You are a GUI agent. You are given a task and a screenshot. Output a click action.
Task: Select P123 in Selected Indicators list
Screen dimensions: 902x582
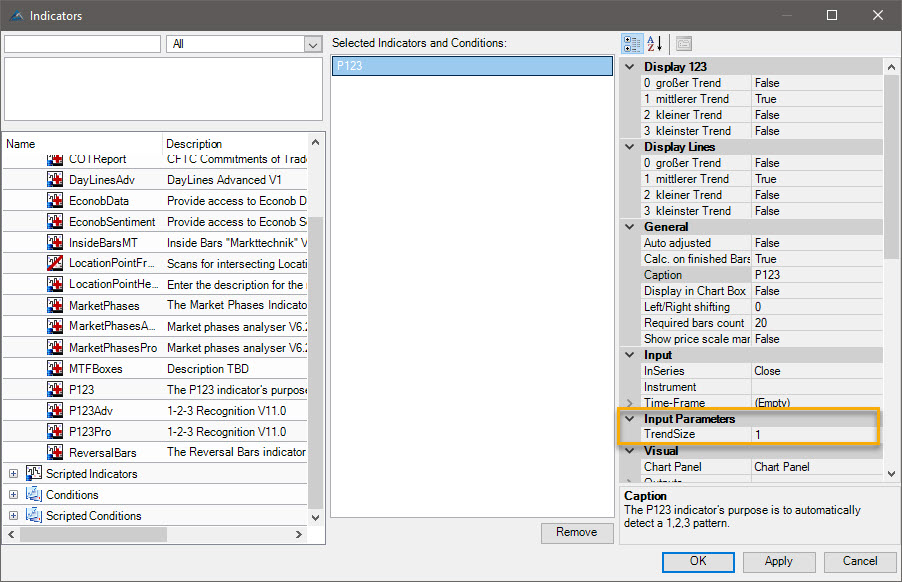click(x=471, y=66)
